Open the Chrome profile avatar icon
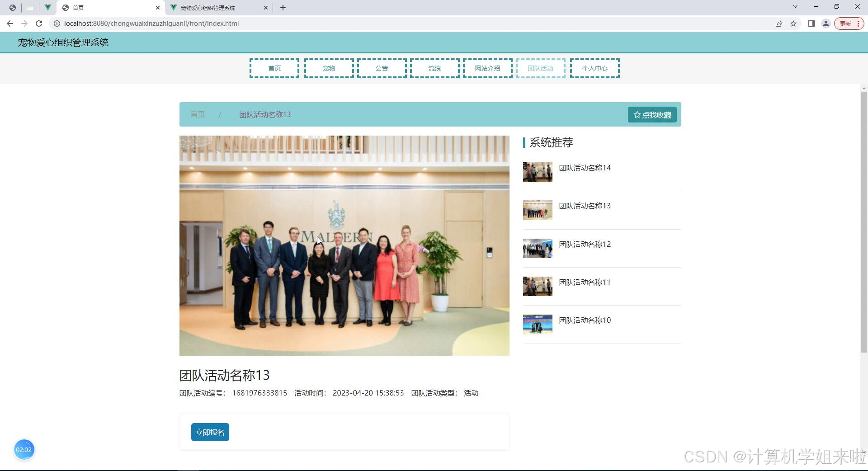868x471 pixels. [x=826, y=24]
